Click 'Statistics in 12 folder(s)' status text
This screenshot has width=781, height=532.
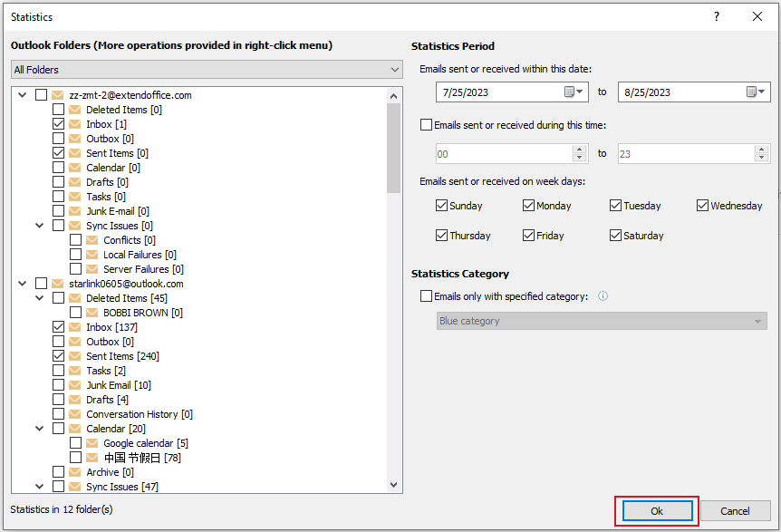coord(62,509)
